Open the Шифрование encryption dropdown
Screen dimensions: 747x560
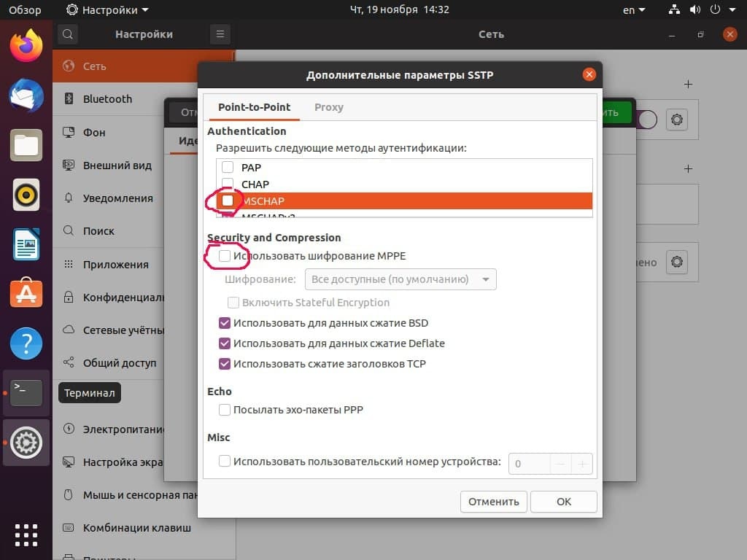(400, 279)
